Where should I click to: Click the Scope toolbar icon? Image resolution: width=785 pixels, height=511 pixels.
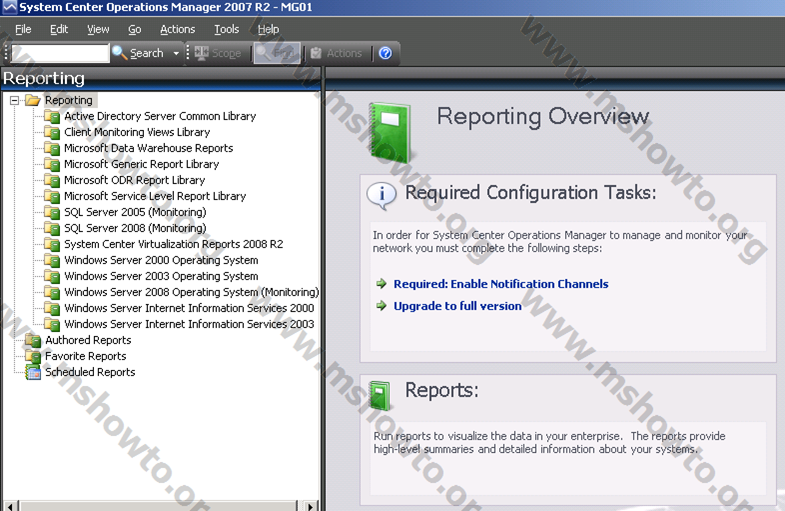202,53
